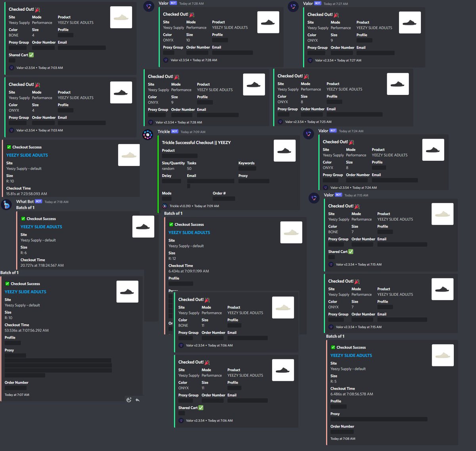Open bone slide thumbnail in 15.81s checkout card
The image size is (476, 451).
[129, 155]
